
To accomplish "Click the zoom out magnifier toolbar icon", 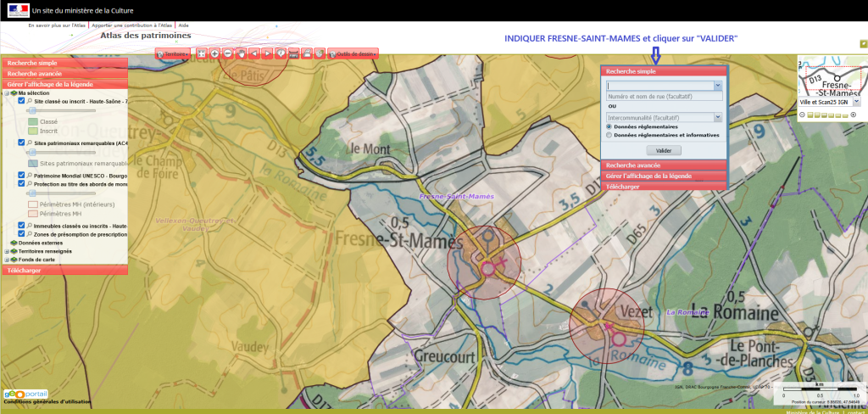I will [x=228, y=53].
